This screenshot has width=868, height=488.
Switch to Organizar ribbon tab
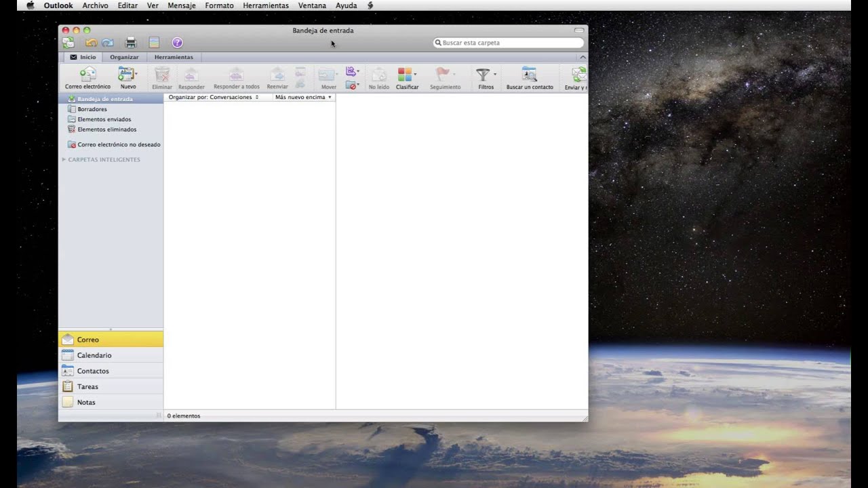click(124, 57)
